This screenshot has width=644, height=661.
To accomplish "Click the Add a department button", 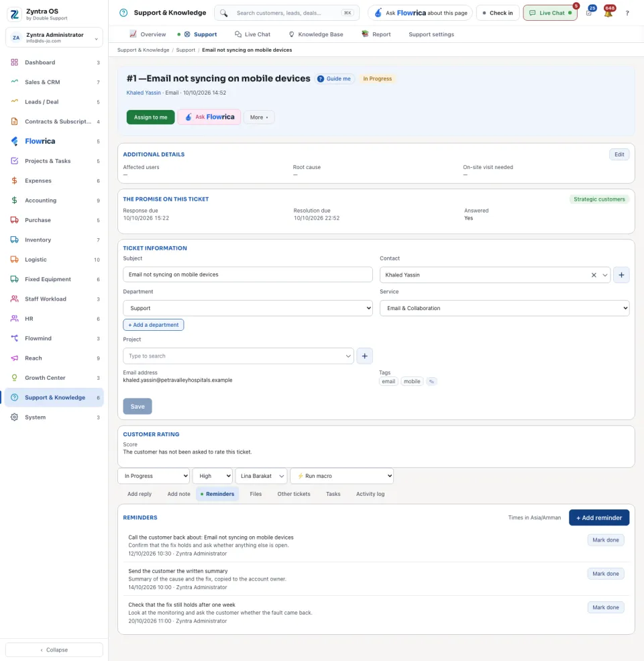I will (154, 325).
